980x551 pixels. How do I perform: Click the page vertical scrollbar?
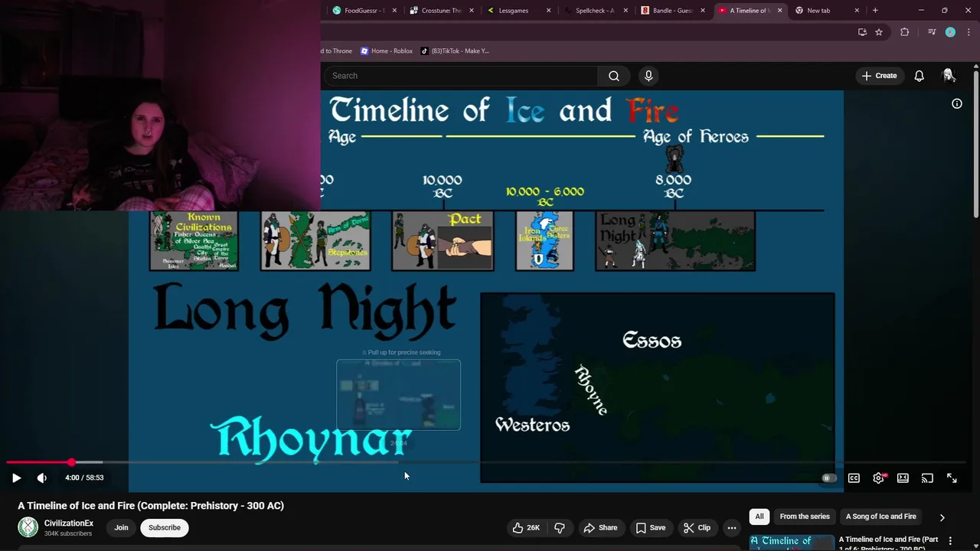[x=976, y=144]
